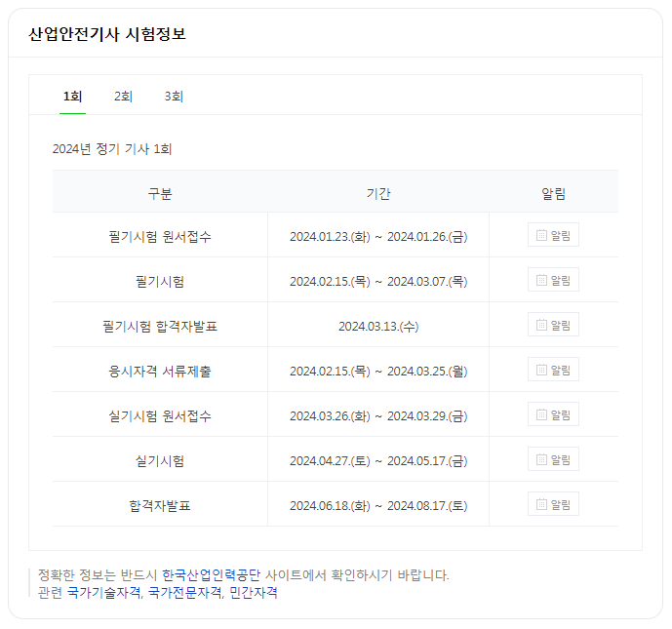Switch to the 2회 tab
The image size is (672, 629).
tap(123, 97)
